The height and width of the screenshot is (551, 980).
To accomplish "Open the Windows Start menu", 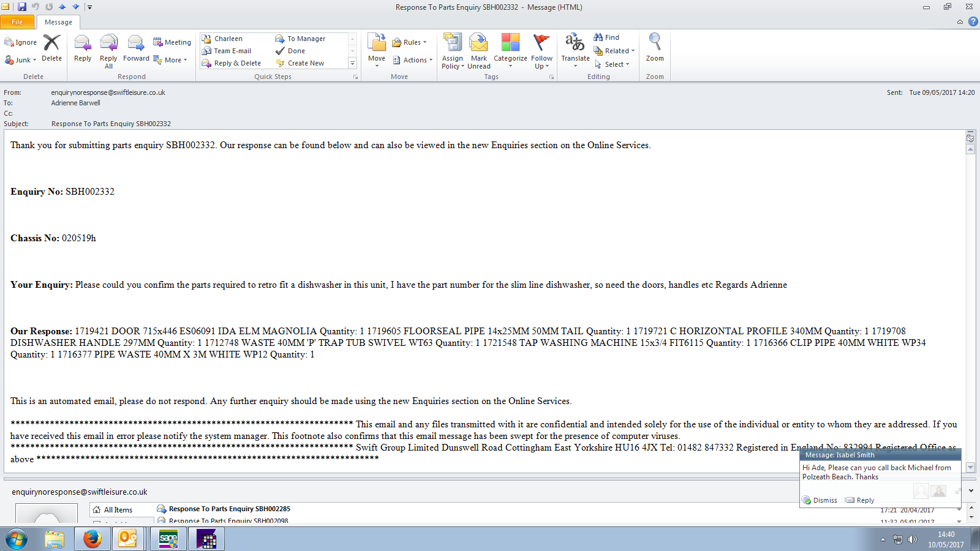I will (17, 539).
